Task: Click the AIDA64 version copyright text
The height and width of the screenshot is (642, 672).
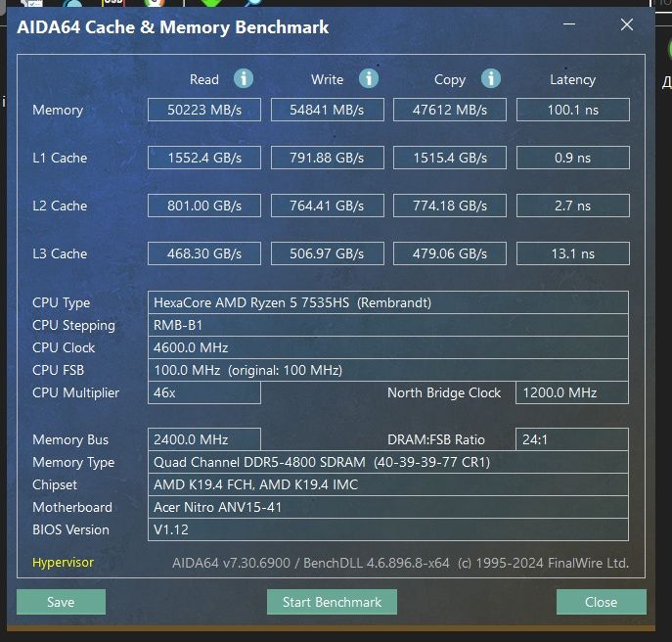Action: 400,563
